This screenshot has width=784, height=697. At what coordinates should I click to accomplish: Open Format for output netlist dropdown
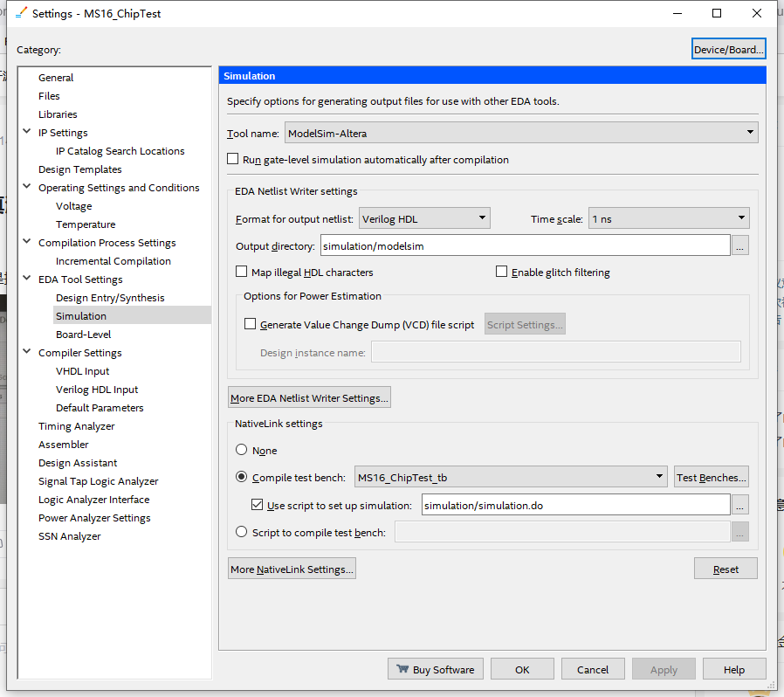[423, 218]
